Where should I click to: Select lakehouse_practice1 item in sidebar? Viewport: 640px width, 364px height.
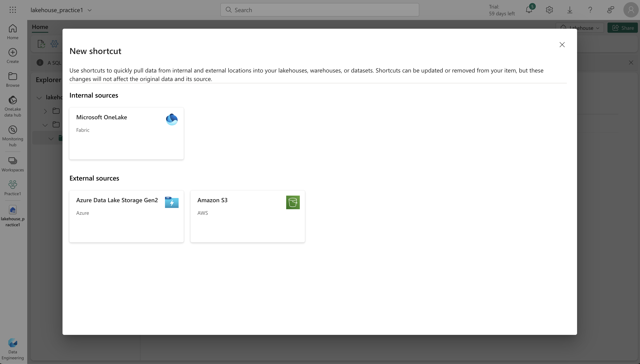[x=13, y=216]
